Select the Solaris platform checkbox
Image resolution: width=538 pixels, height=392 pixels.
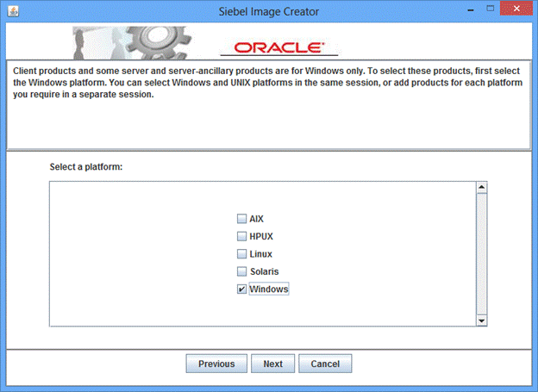(x=241, y=271)
